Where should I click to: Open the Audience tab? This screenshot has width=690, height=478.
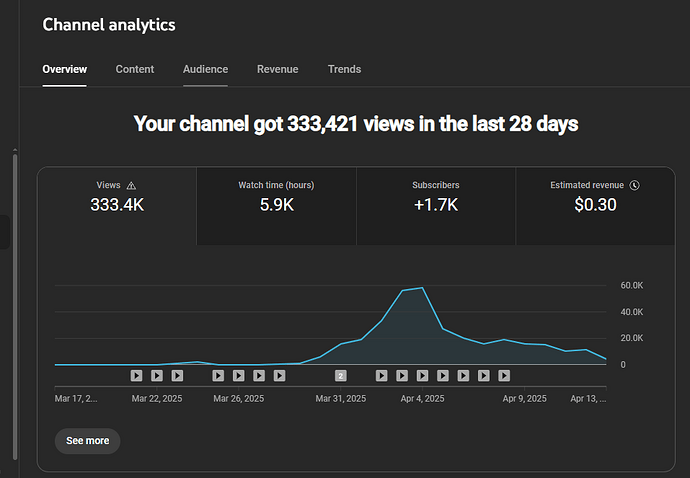(x=205, y=69)
